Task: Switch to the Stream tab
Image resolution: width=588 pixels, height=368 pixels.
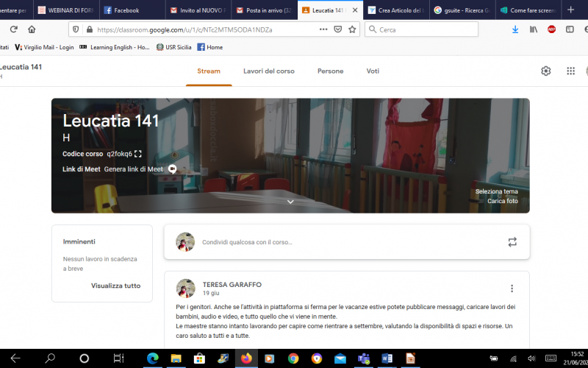Action: pyautogui.click(x=209, y=71)
